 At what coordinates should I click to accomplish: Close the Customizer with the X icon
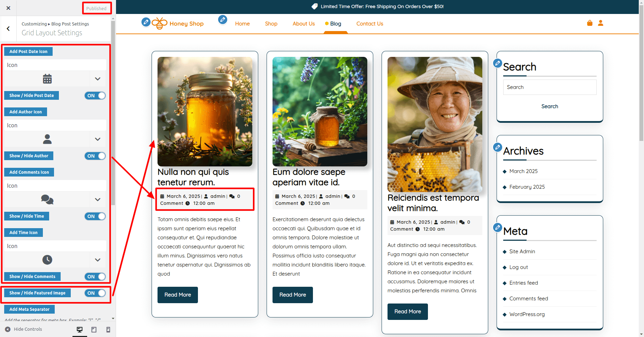pos(8,8)
